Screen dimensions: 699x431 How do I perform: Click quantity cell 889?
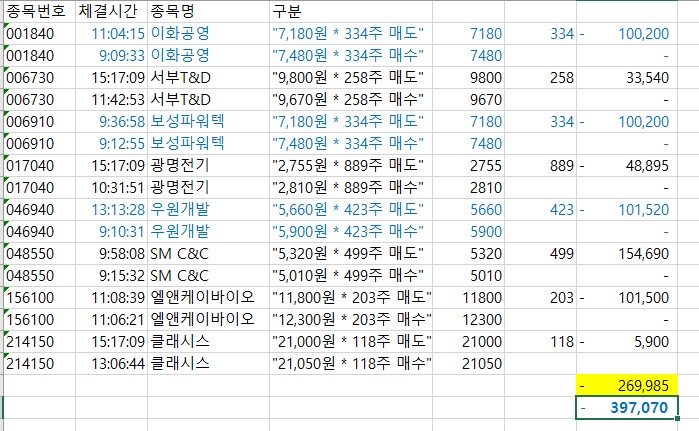[541, 166]
